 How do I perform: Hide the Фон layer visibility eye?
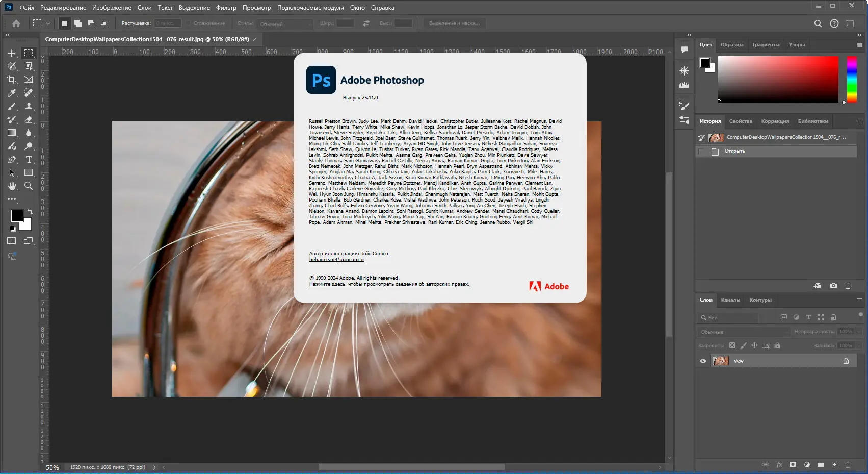tap(703, 361)
